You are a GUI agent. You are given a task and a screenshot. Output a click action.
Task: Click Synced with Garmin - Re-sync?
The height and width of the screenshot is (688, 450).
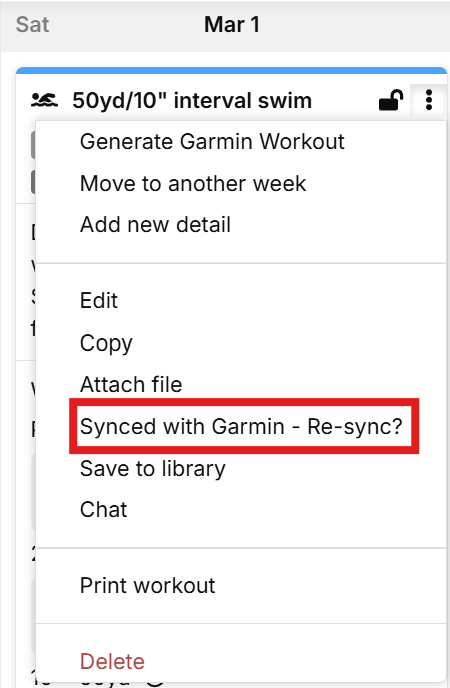pyautogui.click(x=241, y=426)
